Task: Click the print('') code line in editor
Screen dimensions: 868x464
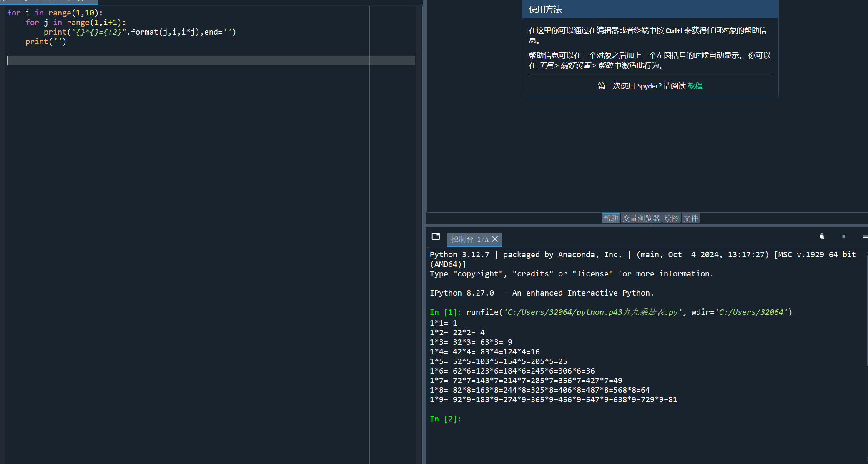Action: click(x=46, y=42)
